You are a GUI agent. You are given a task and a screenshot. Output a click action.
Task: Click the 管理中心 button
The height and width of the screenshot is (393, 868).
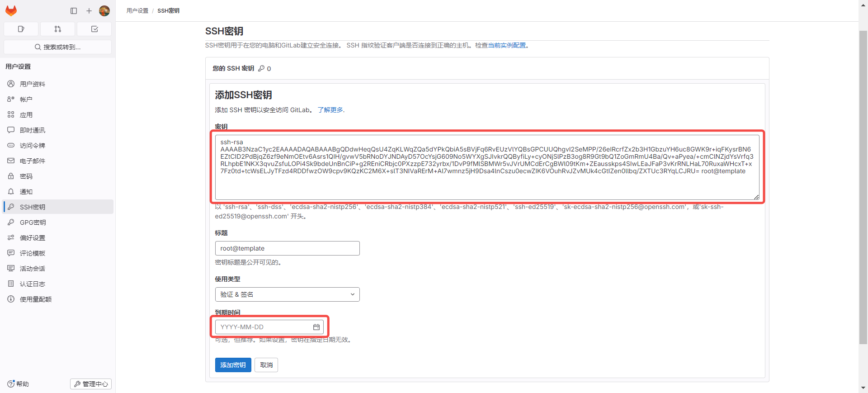[91, 384]
